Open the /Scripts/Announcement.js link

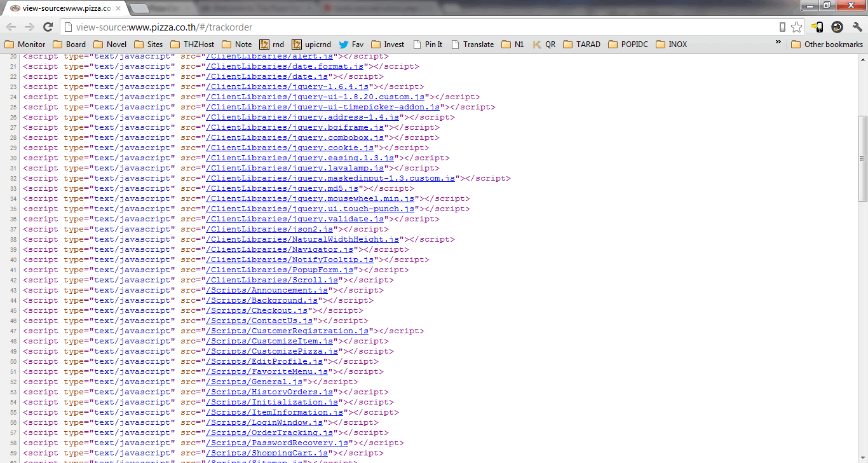click(x=268, y=290)
